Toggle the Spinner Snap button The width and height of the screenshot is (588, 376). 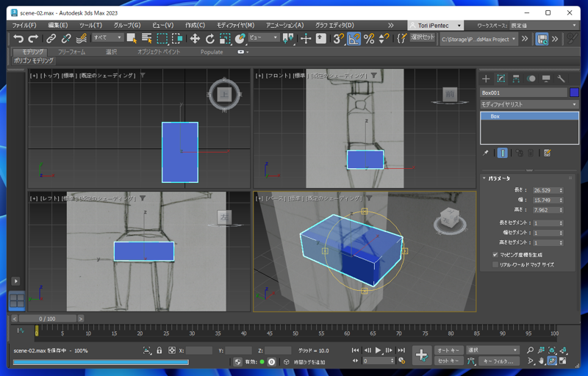click(x=384, y=38)
